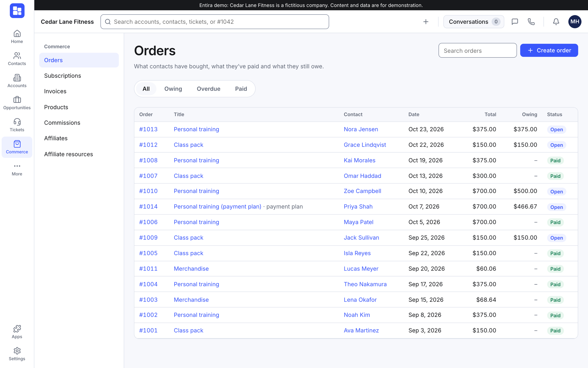
Task: Focus the global search field
Action: pyautogui.click(x=215, y=22)
